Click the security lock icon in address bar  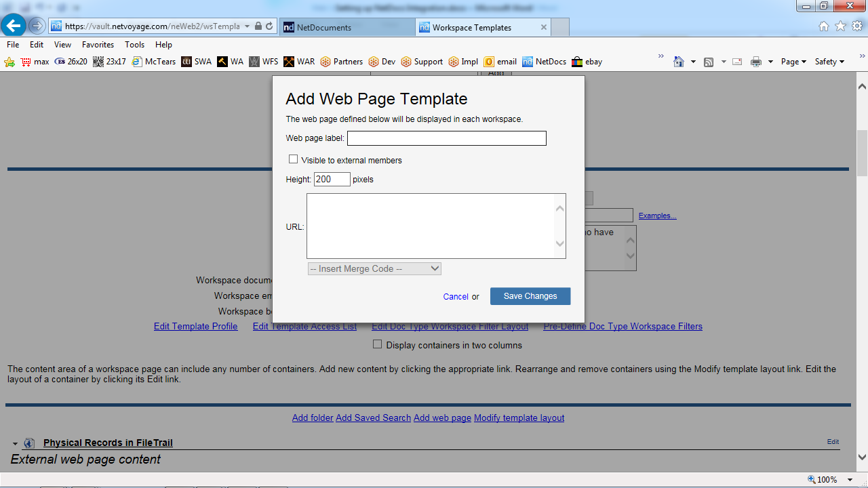(258, 26)
